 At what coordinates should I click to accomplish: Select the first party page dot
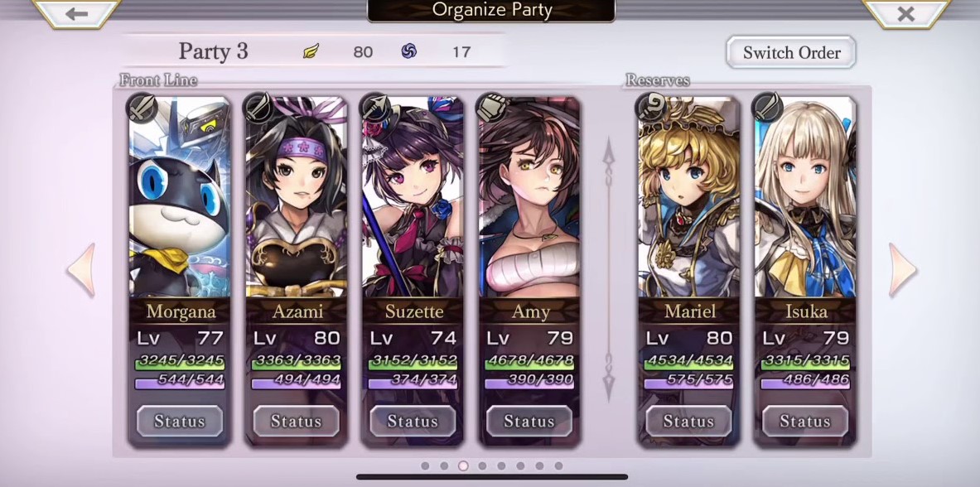click(425, 465)
